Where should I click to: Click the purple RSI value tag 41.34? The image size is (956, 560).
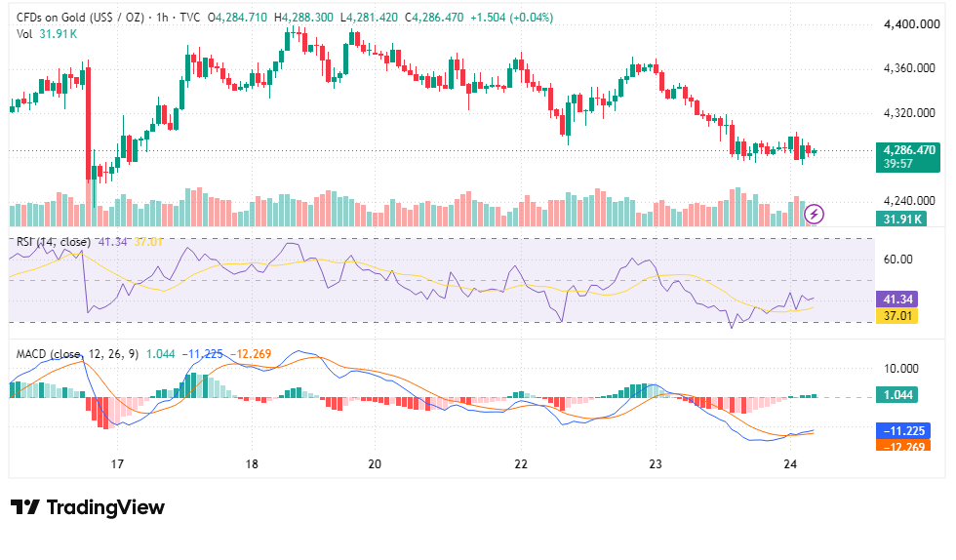pyautogui.click(x=896, y=299)
